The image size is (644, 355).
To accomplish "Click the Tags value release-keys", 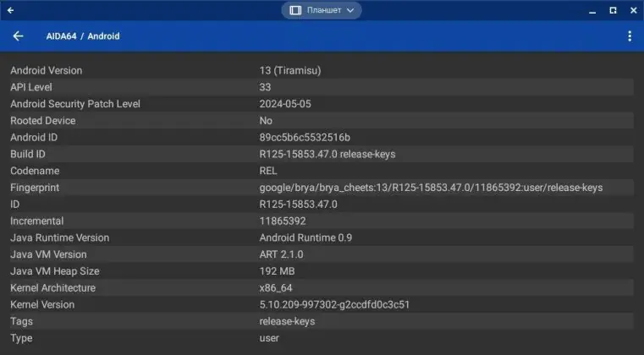I will (x=287, y=321).
